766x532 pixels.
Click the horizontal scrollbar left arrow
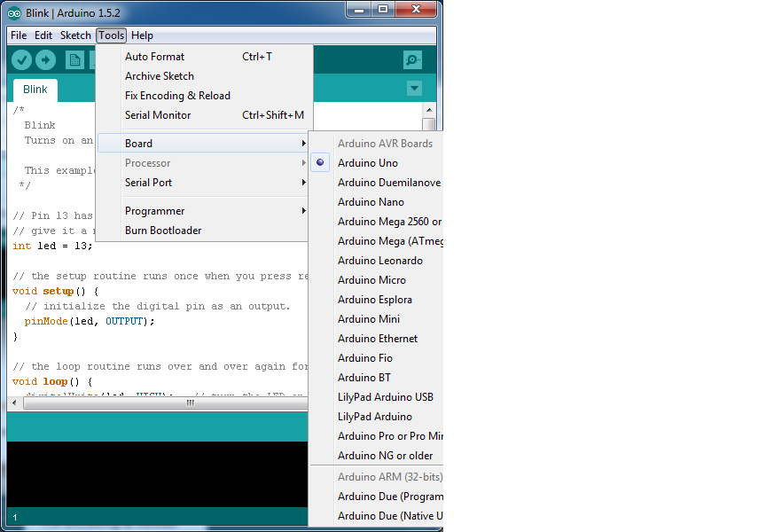(14, 403)
